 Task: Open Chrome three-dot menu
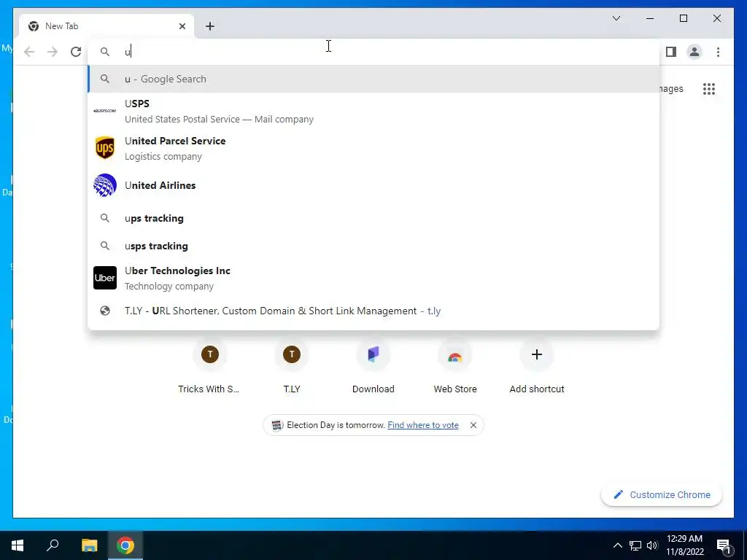(x=718, y=52)
